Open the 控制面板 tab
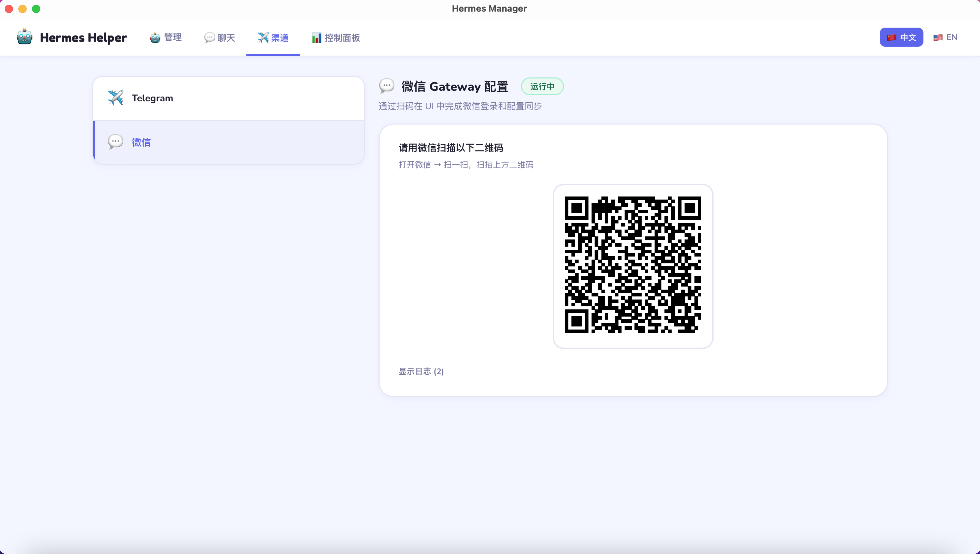Viewport: 980px width, 554px height. click(335, 37)
